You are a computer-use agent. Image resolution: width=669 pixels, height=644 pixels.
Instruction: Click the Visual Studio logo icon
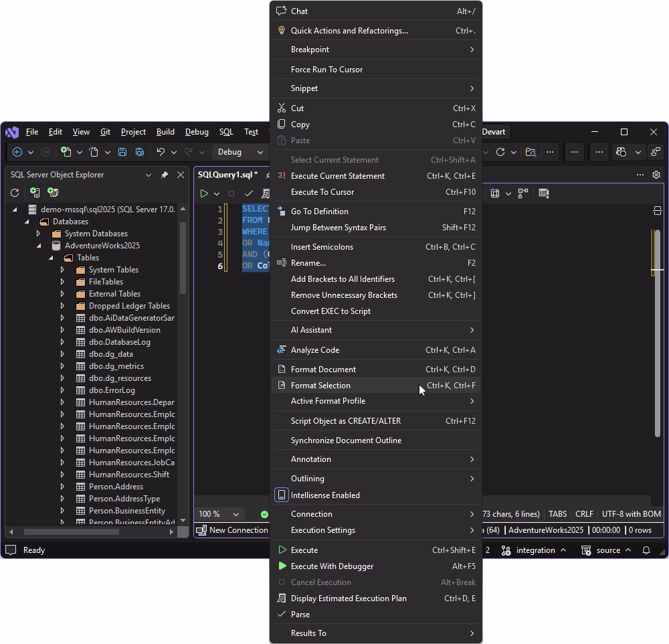coord(12,133)
